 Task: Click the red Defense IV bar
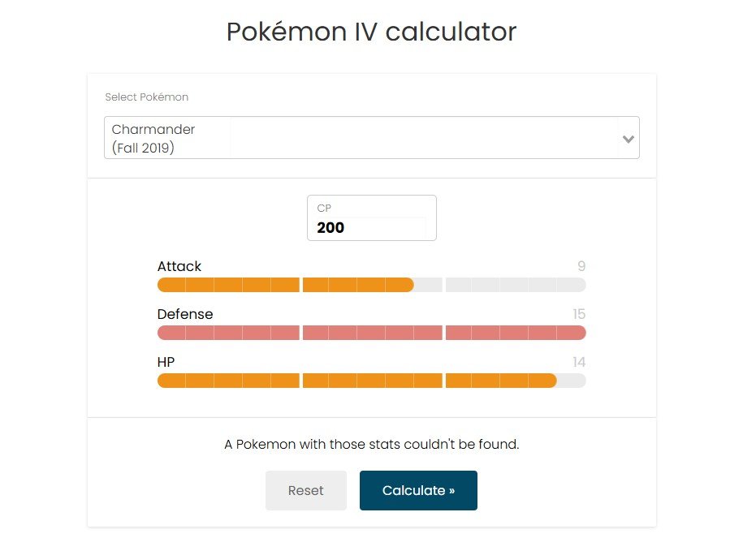(x=371, y=333)
